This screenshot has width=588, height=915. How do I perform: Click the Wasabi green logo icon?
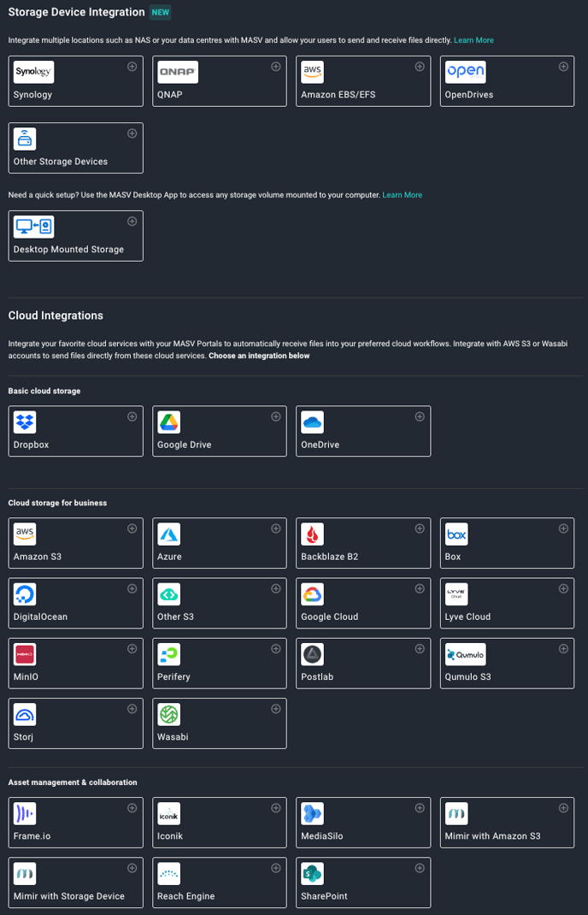pos(169,714)
